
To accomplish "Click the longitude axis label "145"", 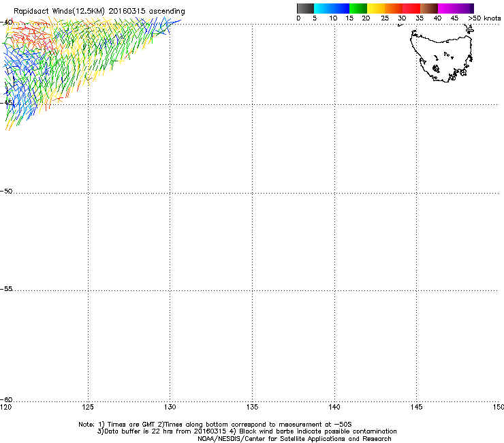I will click(x=417, y=407).
